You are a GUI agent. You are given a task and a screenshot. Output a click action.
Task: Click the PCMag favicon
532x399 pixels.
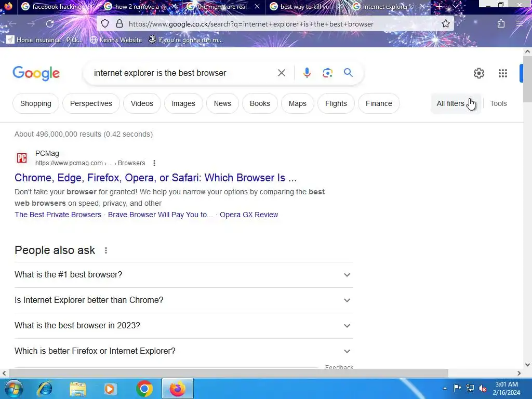click(22, 158)
